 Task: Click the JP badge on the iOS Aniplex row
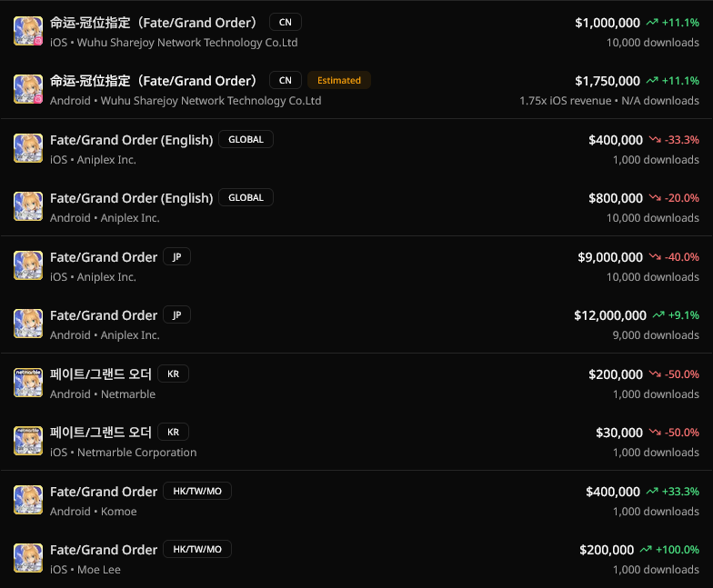click(x=176, y=256)
